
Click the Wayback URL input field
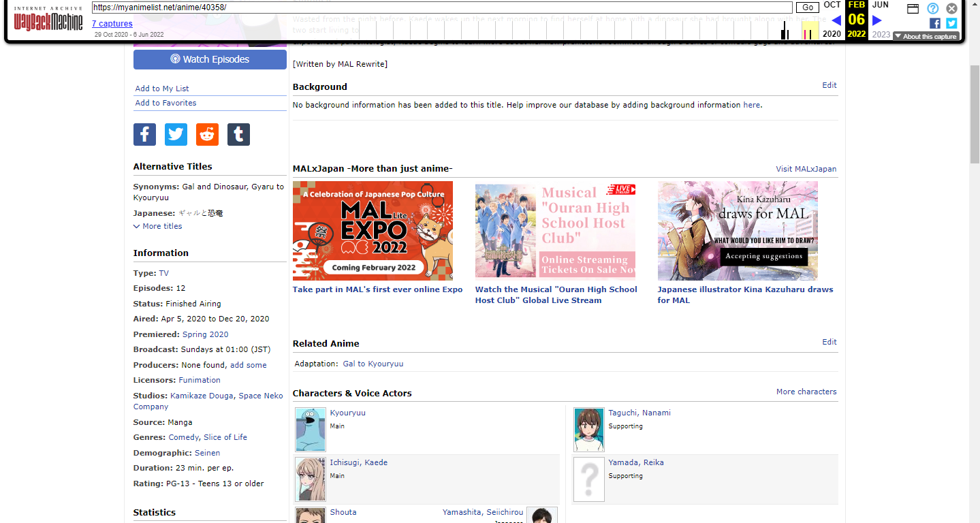[x=442, y=7]
